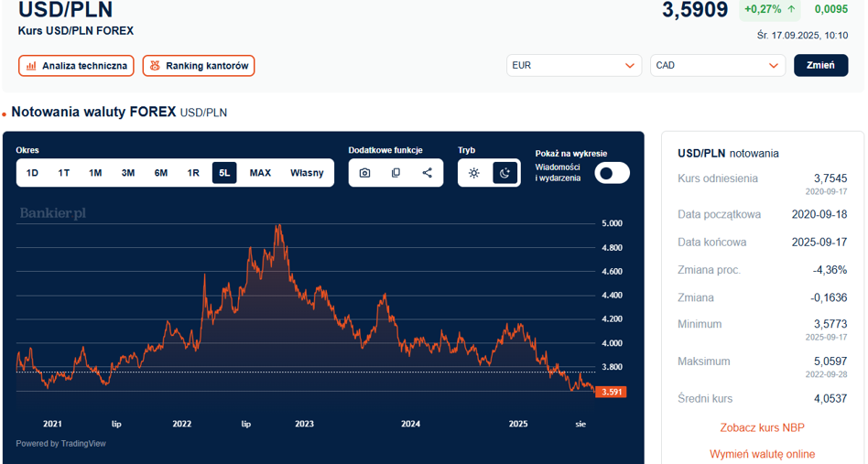Share the chart via share icon
This screenshot has width=868, height=464.
pyautogui.click(x=427, y=173)
